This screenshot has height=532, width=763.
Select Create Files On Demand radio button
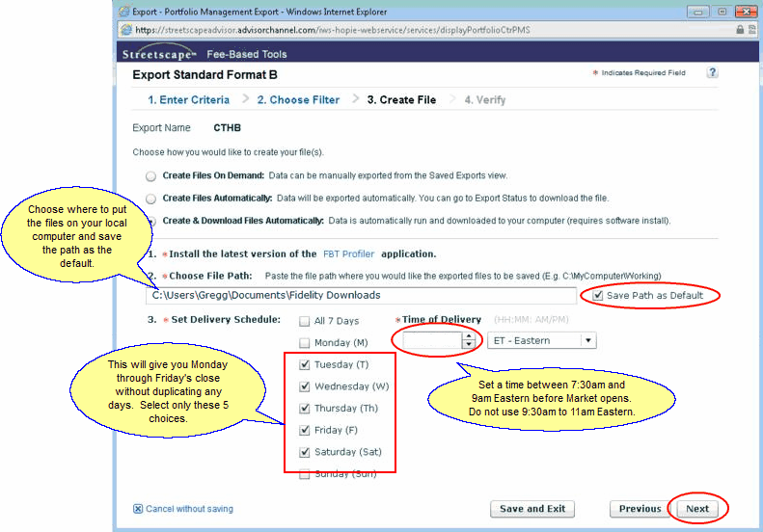coord(150,176)
